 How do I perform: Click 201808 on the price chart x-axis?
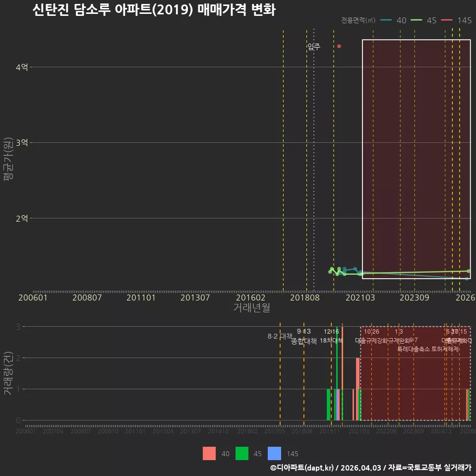tap(305, 297)
